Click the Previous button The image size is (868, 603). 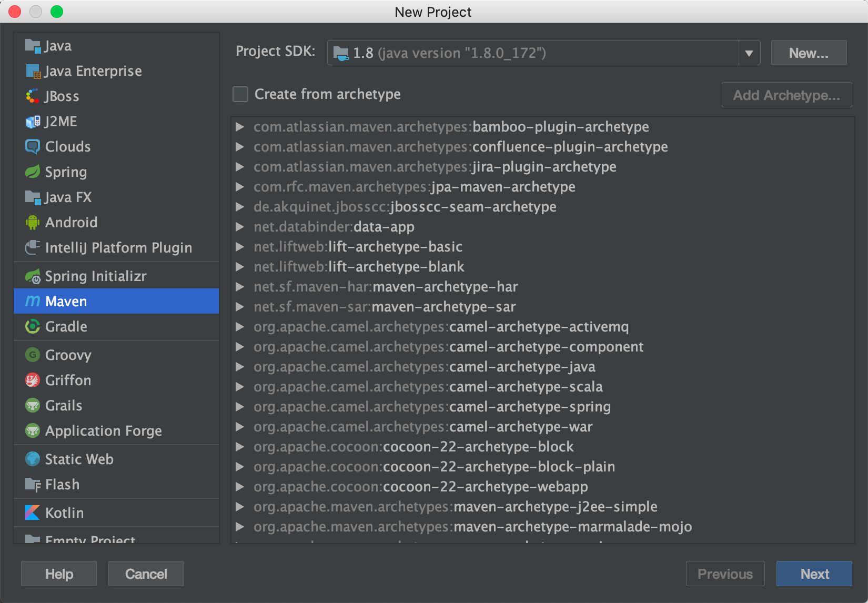[725, 574]
